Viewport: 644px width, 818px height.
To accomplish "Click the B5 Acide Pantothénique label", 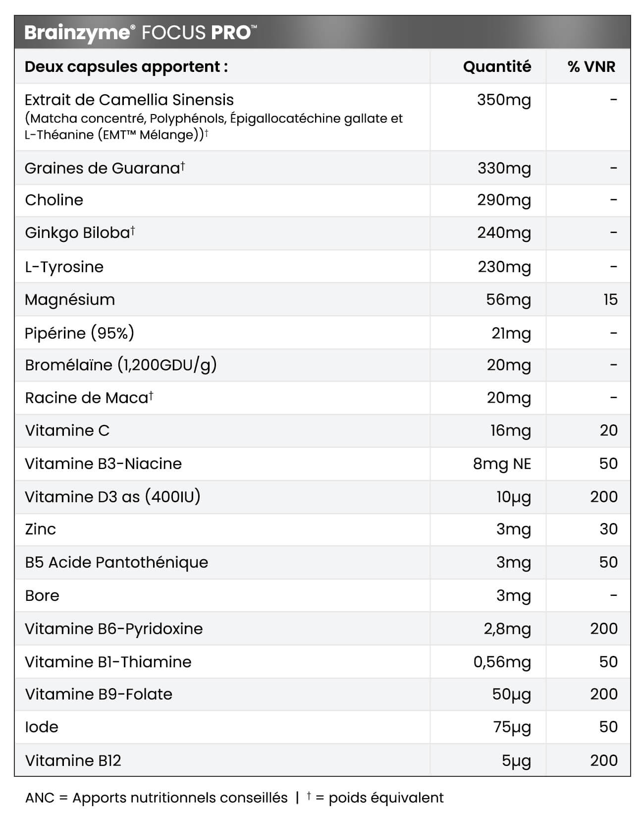I will (116, 563).
